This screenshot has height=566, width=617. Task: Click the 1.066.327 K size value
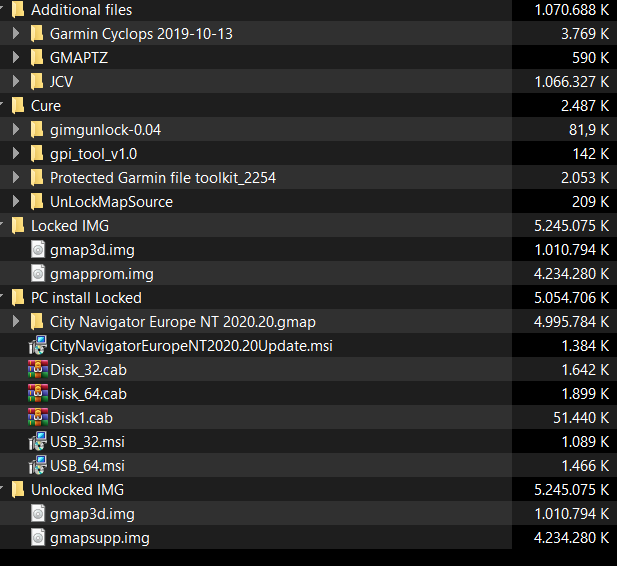click(572, 82)
